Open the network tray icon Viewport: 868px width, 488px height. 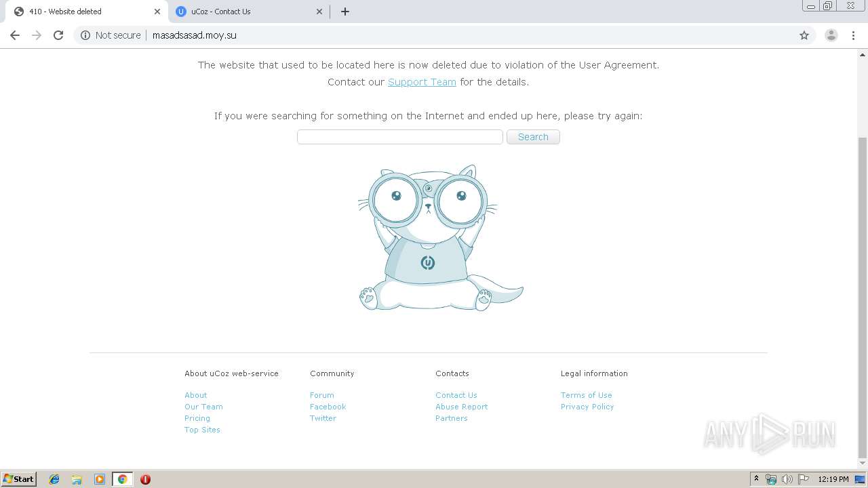771,479
